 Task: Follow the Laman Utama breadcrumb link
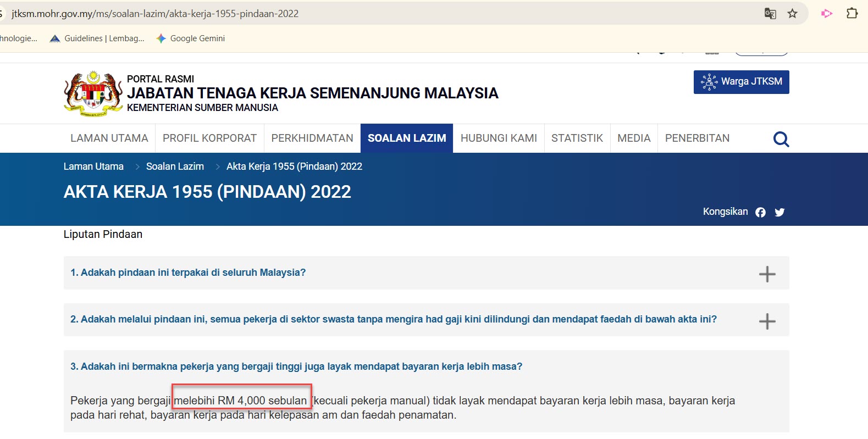(x=93, y=166)
